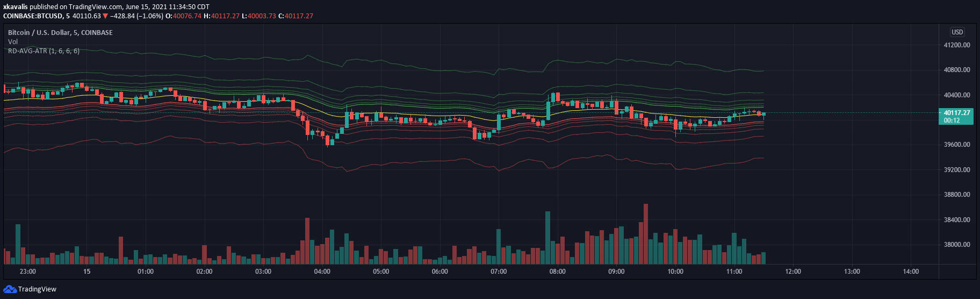The height and width of the screenshot is (299, 980).
Task: Click the 40400.00 price axis label
Action: (x=957, y=95)
